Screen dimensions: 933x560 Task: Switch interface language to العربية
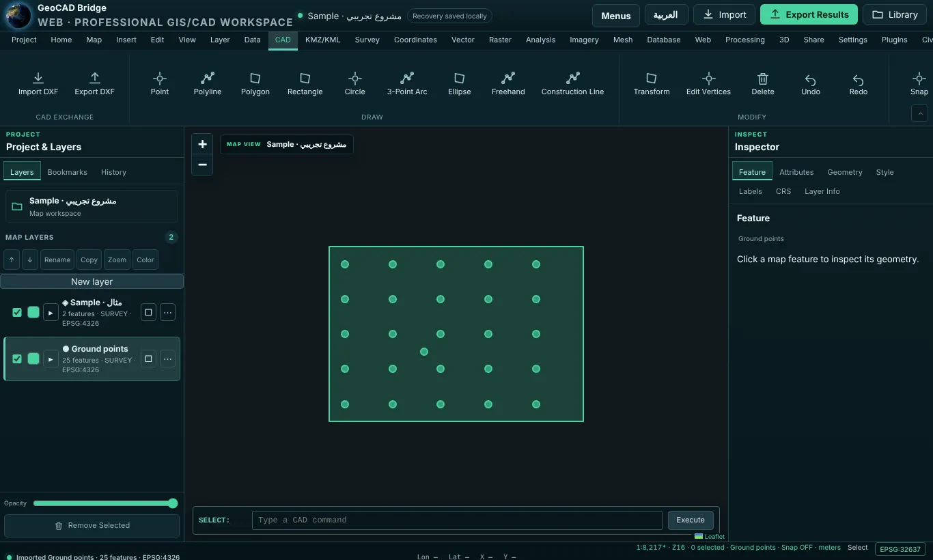pos(666,15)
